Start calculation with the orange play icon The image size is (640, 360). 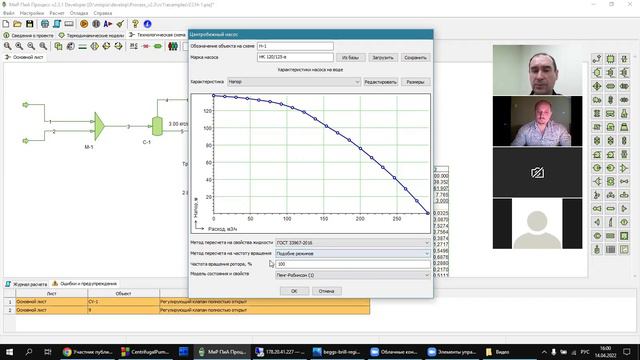point(84,24)
